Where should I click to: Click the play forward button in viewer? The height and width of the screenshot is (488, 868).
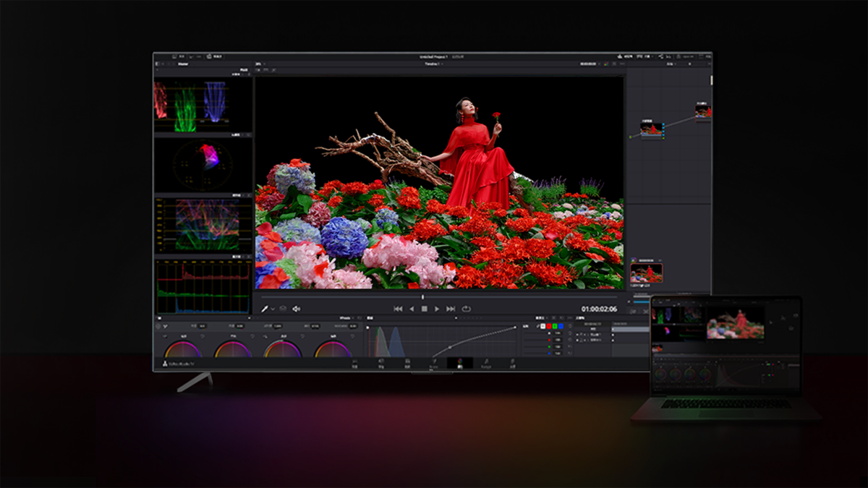pos(437,309)
